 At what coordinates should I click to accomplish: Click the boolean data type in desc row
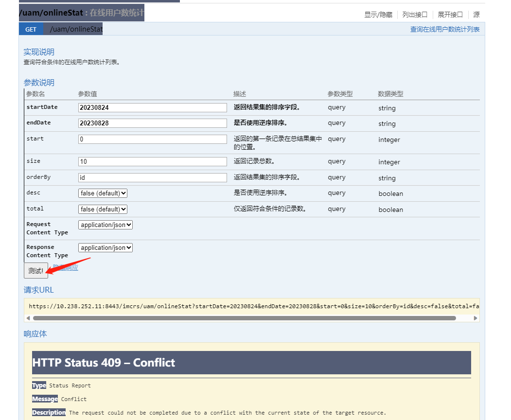pos(391,193)
